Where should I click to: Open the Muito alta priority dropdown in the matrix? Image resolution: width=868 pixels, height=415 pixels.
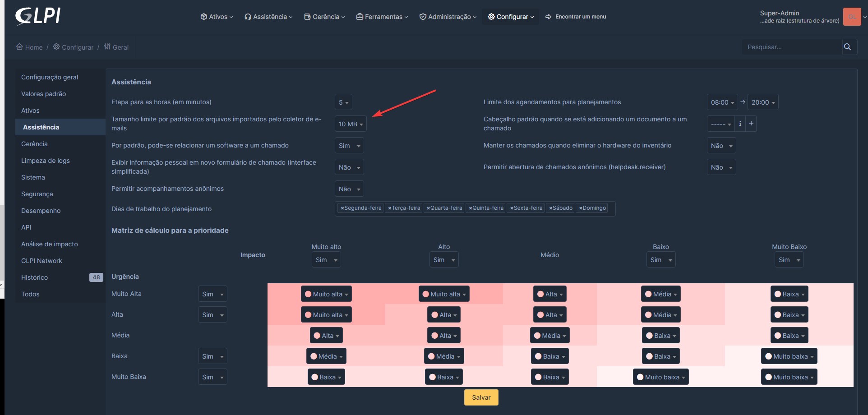point(326,294)
